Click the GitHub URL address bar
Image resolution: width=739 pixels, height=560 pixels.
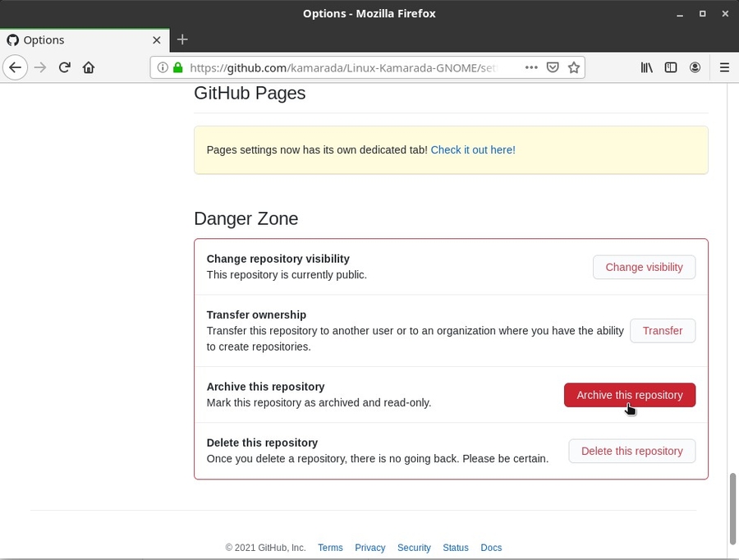pyautogui.click(x=345, y=68)
